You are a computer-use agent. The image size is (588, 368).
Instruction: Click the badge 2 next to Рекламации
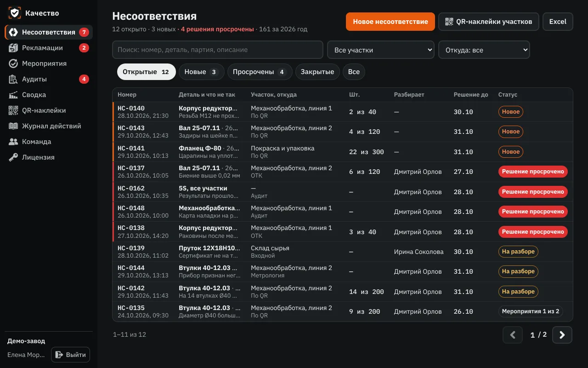tap(84, 48)
